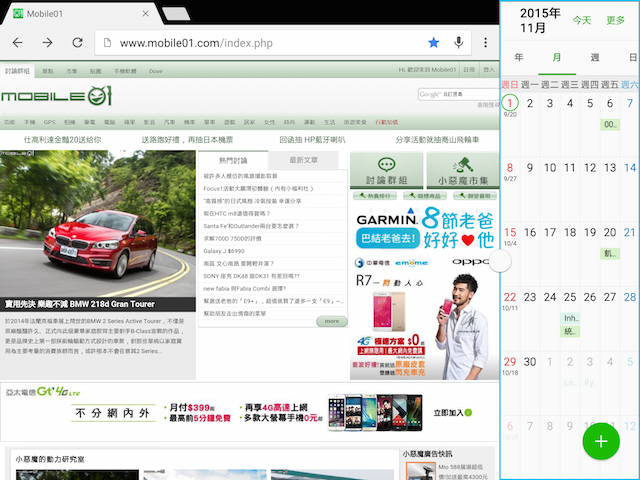640x480 pixels.
Task: Open Chrome's three-dot overflow menu
Action: pyautogui.click(x=485, y=42)
